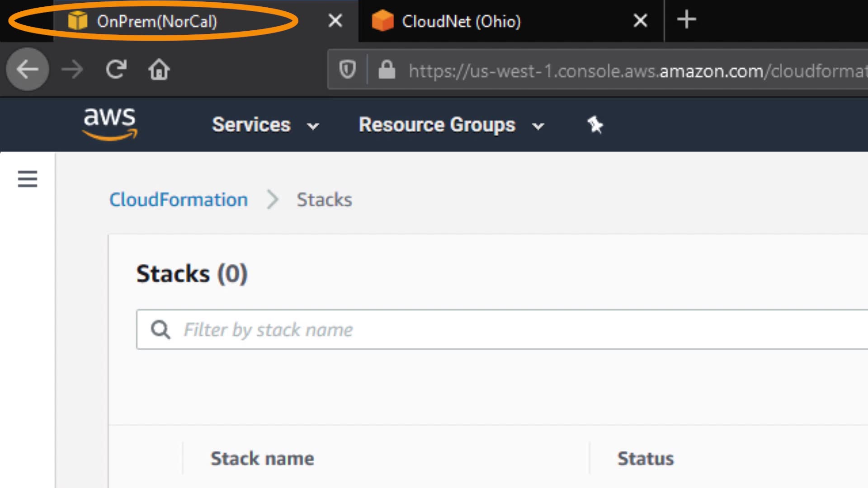Switch to the OnPrem(NorCal) tab

(x=156, y=21)
